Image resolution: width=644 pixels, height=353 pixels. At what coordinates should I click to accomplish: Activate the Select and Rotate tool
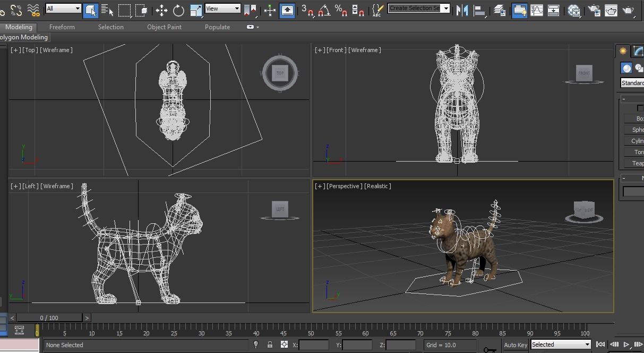[x=178, y=10]
